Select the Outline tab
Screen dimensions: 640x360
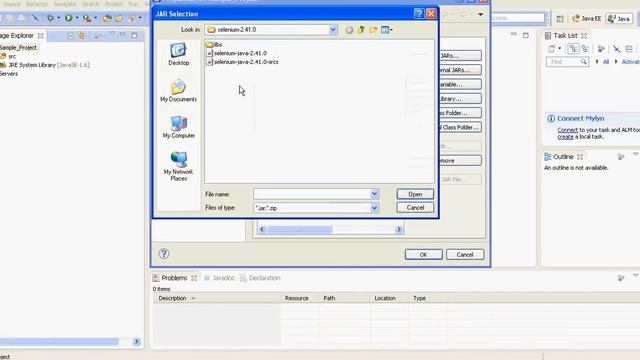coord(563,157)
